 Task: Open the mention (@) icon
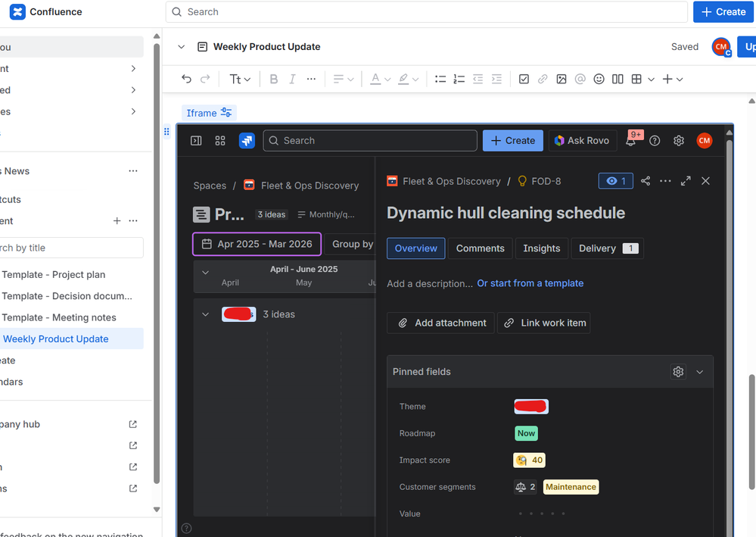point(580,79)
